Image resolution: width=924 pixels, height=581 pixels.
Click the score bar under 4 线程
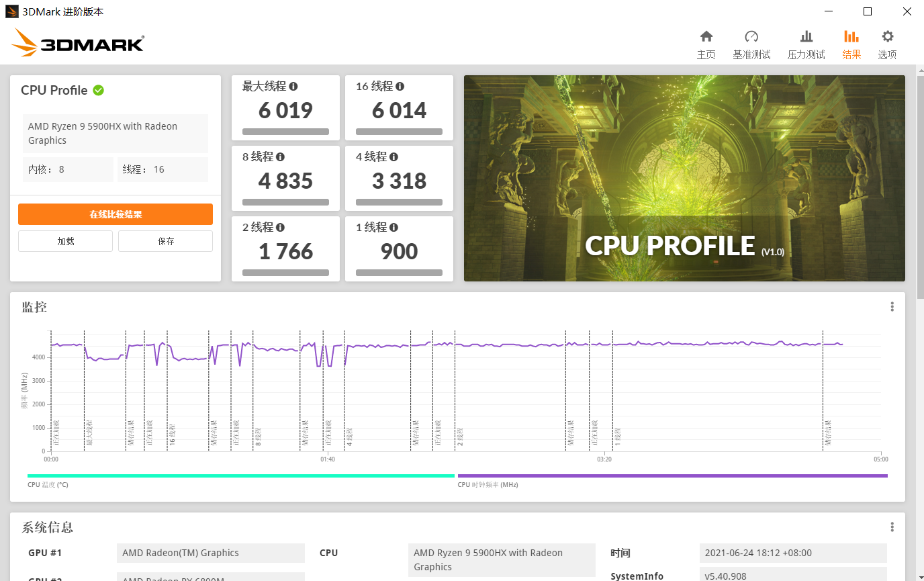pos(399,202)
